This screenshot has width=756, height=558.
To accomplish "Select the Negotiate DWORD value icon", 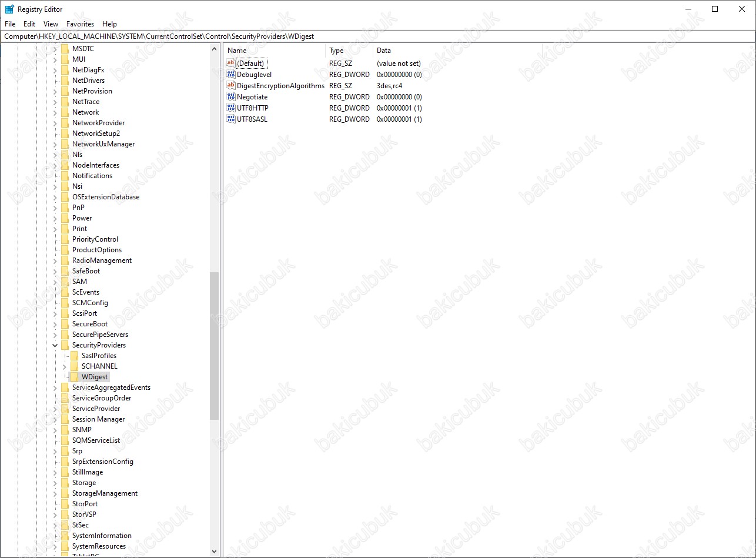I will pyautogui.click(x=230, y=97).
